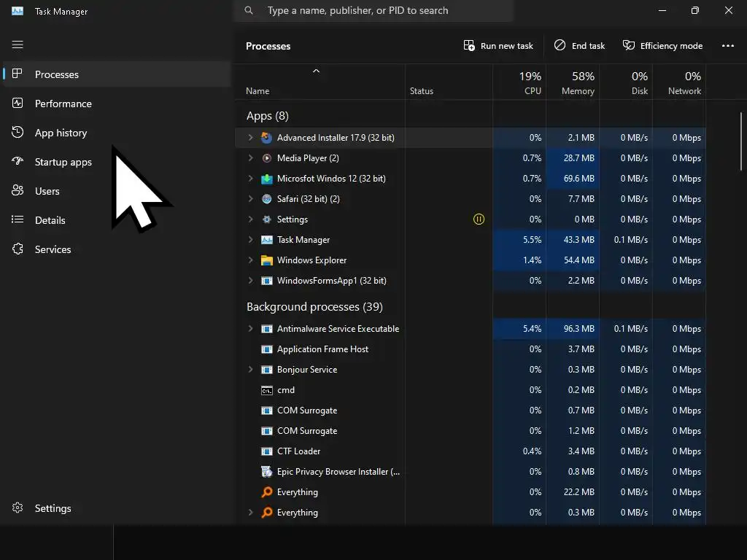Expand the WindowsFormsApp1 row

pos(251,281)
